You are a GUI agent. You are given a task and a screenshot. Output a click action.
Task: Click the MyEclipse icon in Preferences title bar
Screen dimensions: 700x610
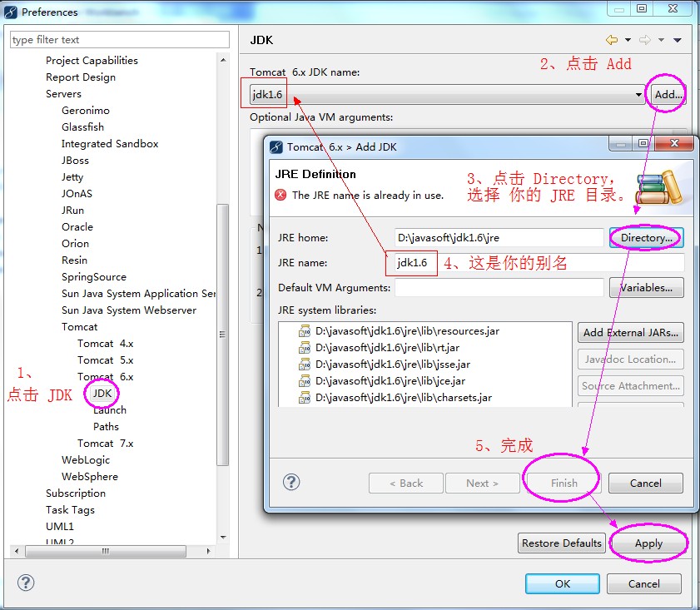(x=11, y=12)
